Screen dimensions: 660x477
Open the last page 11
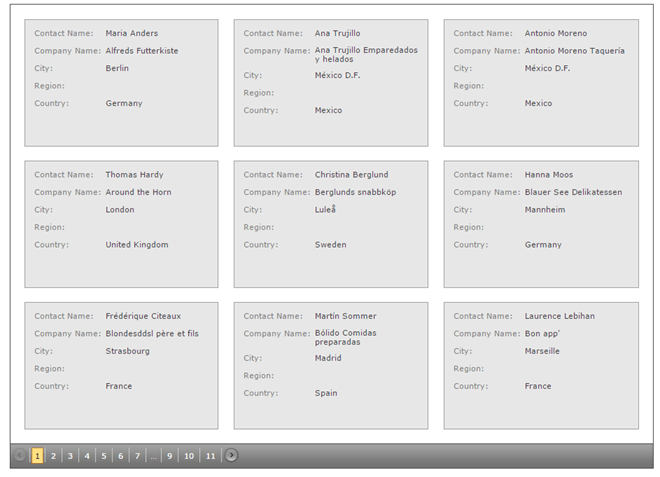point(210,456)
